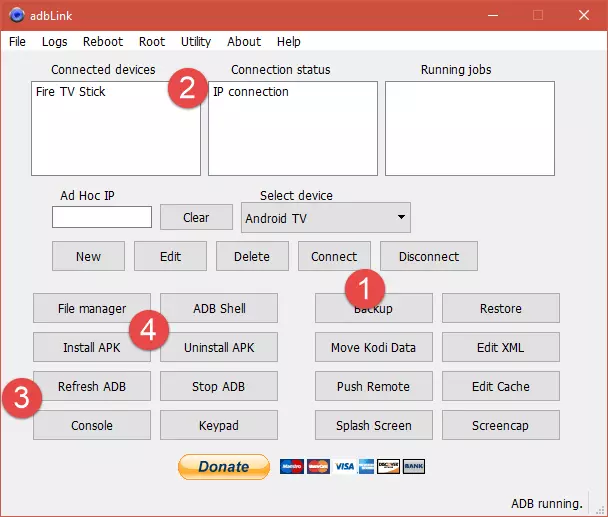Click Refresh ADB
Image resolution: width=608 pixels, height=517 pixels.
tap(92, 386)
